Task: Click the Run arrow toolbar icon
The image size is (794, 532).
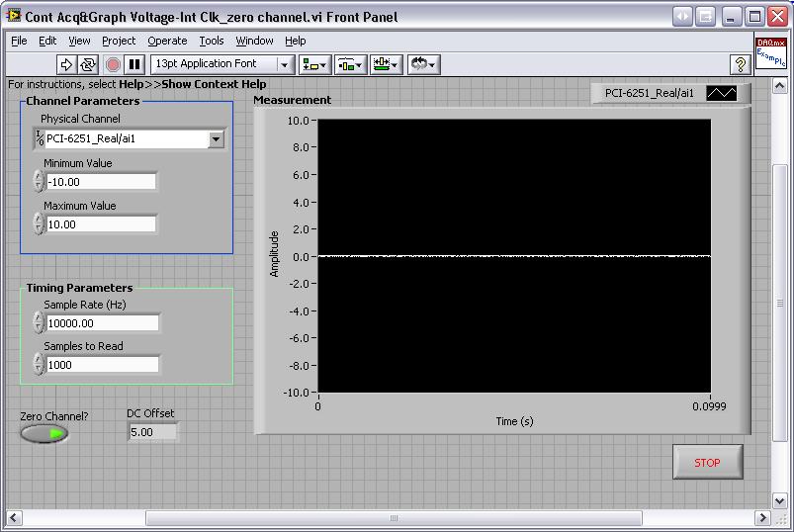Action: (66, 64)
